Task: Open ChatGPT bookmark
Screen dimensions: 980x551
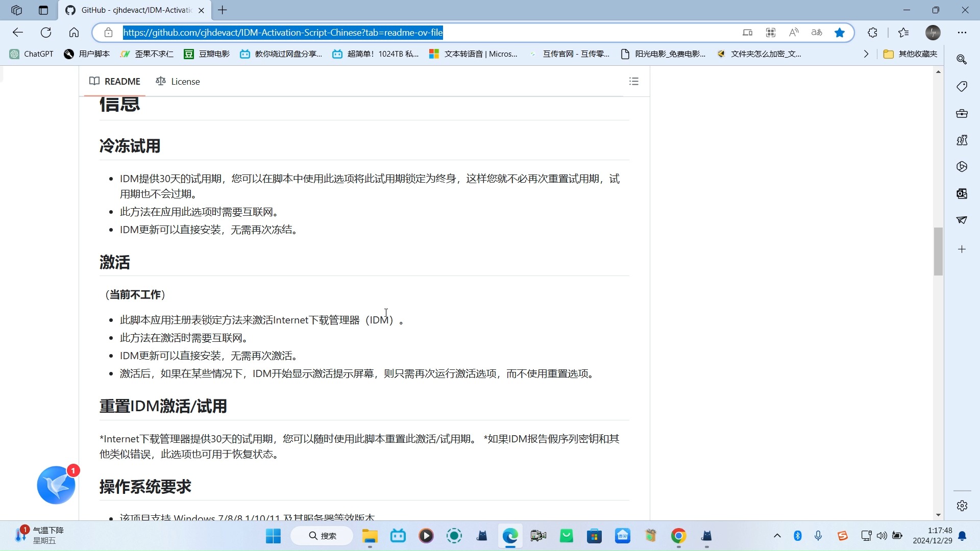Action: click(x=32, y=54)
